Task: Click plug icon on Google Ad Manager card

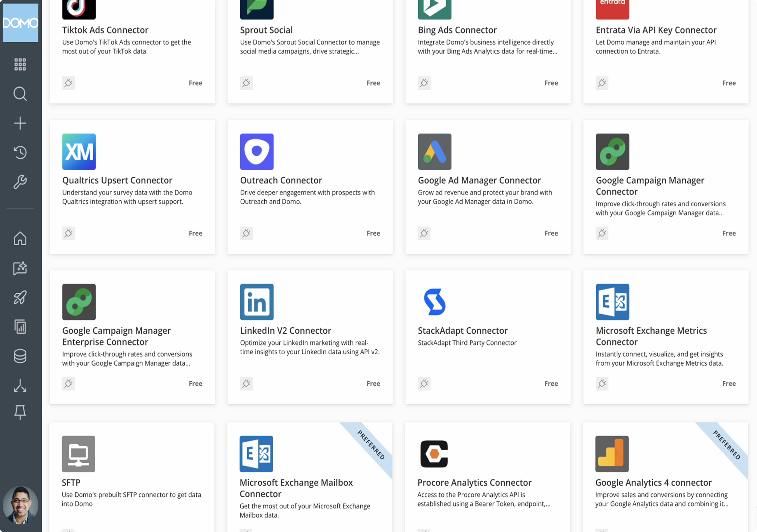Action: click(x=424, y=233)
